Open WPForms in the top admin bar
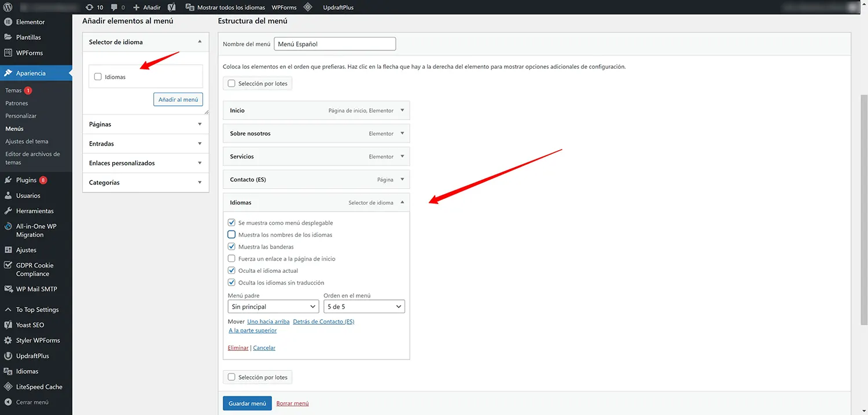Image resolution: width=868 pixels, height=415 pixels. tap(284, 8)
